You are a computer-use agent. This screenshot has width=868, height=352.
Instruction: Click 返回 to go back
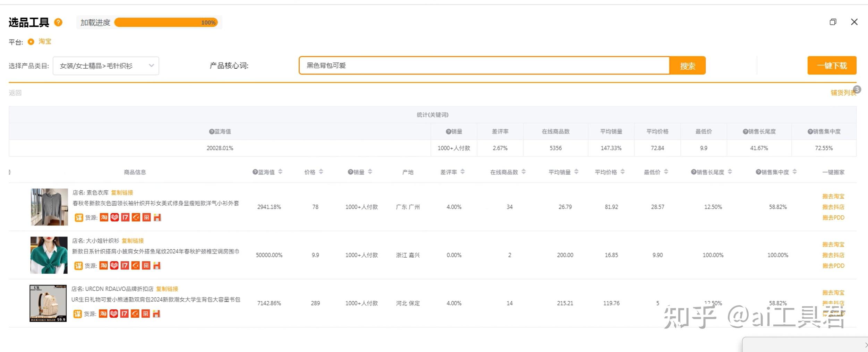pyautogui.click(x=15, y=93)
